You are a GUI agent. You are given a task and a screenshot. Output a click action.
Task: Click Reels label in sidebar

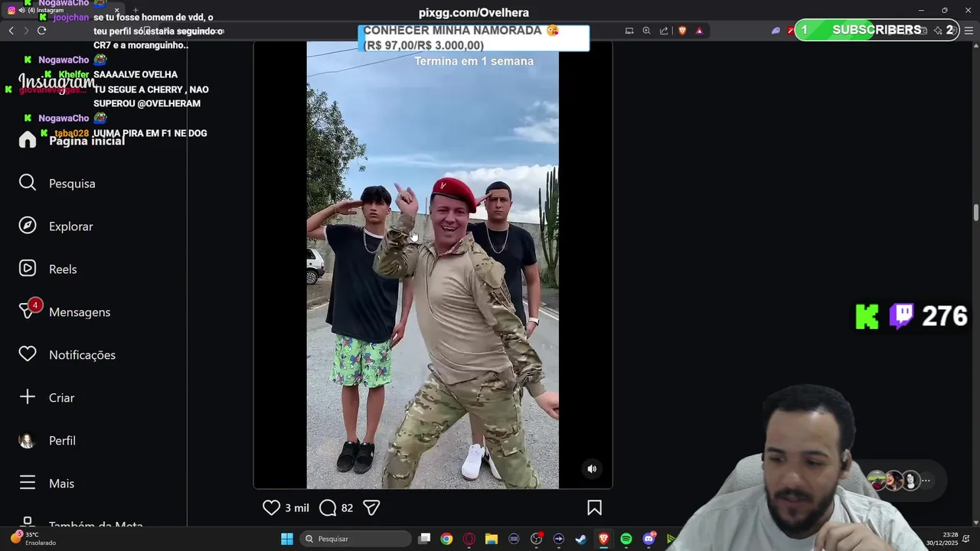coord(63,269)
